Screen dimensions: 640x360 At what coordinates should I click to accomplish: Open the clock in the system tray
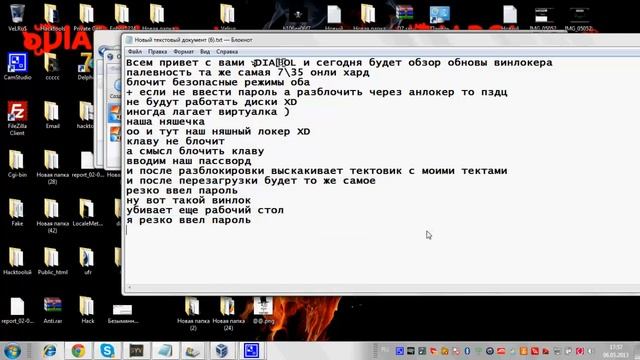(616, 351)
